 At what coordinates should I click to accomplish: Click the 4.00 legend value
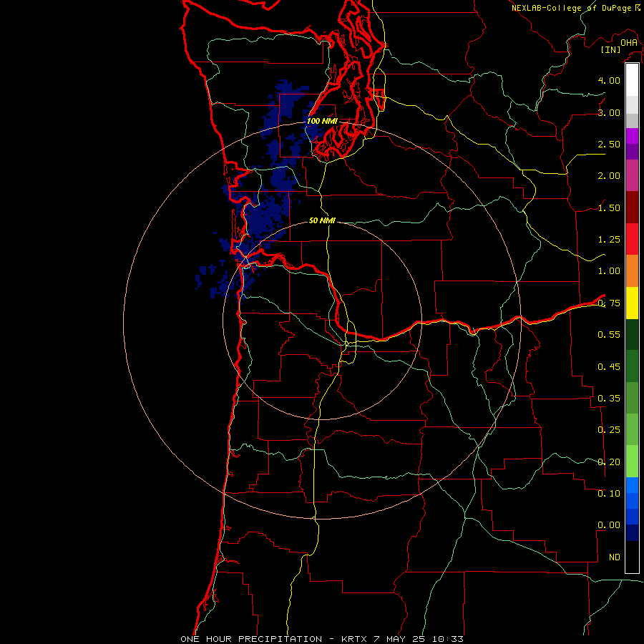click(609, 80)
